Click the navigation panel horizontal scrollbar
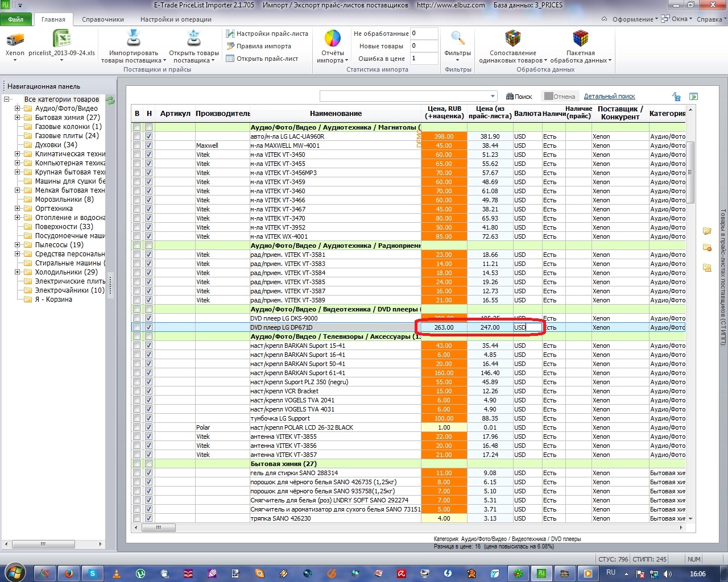Viewport: 728px width, 582px height. coord(43,544)
